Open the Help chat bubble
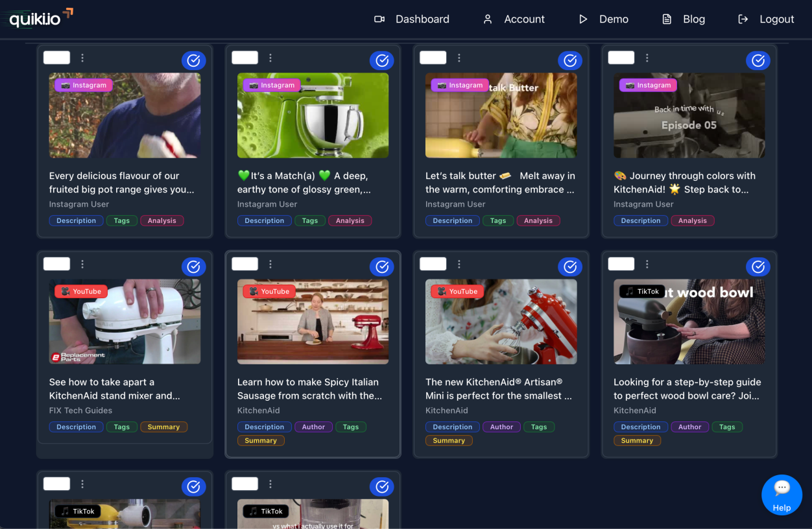Viewport: 812px width, 529px height. click(782, 495)
